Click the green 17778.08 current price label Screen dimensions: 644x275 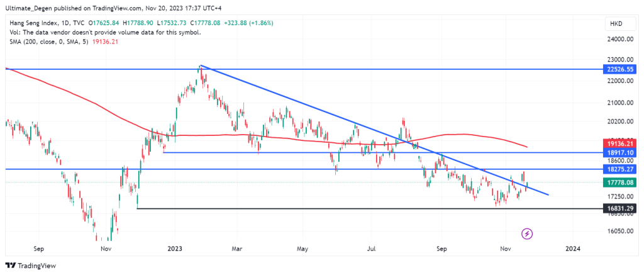(x=619, y=182)
